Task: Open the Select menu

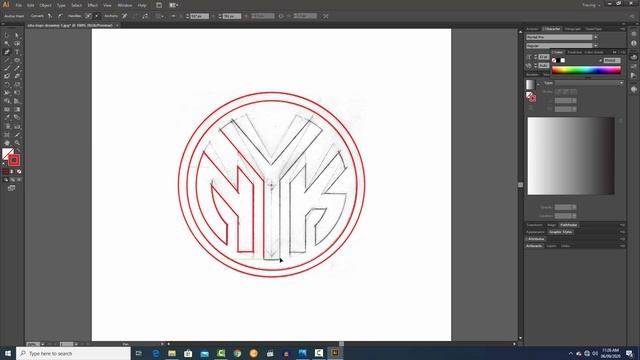Action: coord(76,5)
